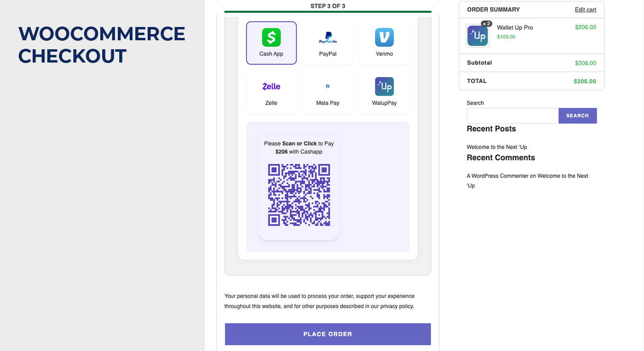Click the Step 3 of 3 progress bar
This screenshot has width=644, height=351.
[x=328, y=11]
